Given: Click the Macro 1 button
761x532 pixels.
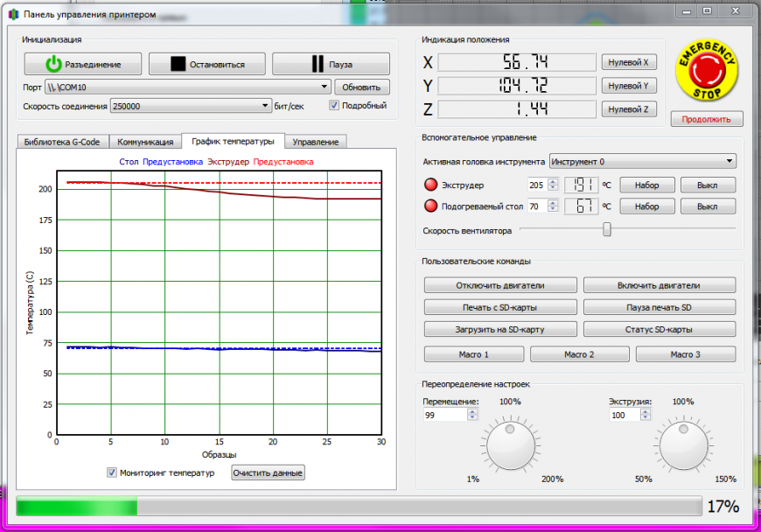Looking at the screenshot, I should tap(474, 354).
